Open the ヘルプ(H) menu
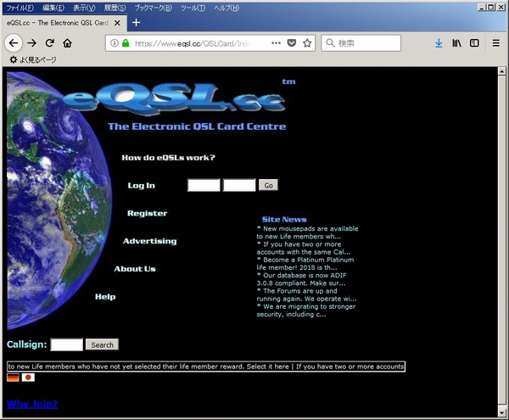 227,8
